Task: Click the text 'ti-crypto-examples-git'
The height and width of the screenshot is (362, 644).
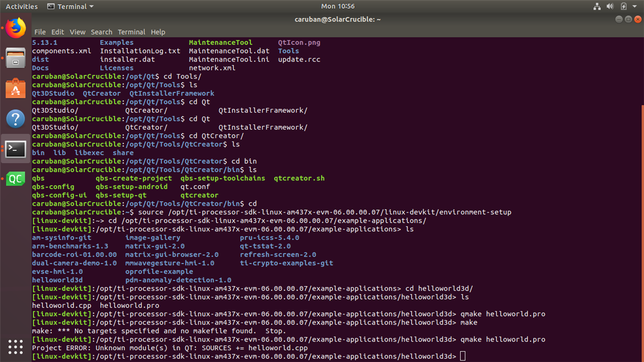Action: point(286,263)
